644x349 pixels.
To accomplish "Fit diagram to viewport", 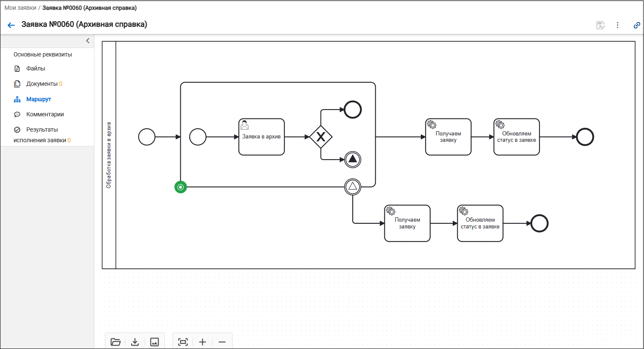I will 183,342.
